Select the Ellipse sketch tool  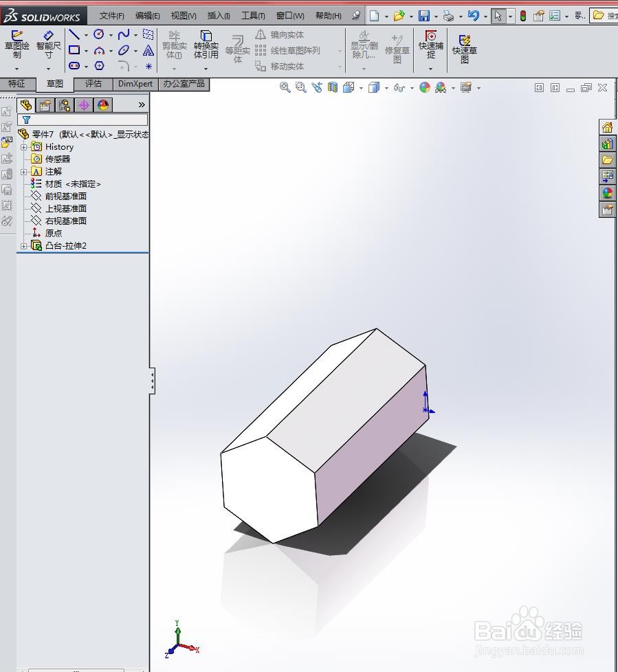[x=124, y=50]
